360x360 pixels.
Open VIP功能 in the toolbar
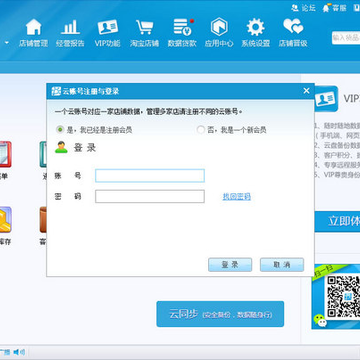(107, 33)
